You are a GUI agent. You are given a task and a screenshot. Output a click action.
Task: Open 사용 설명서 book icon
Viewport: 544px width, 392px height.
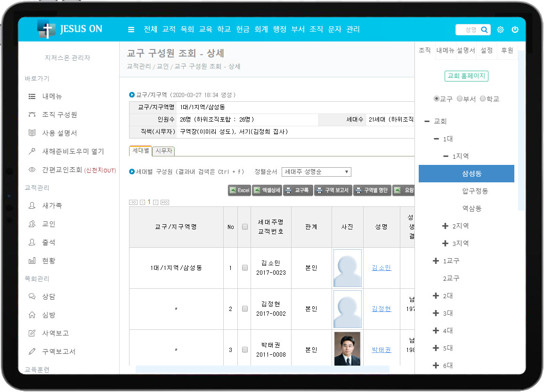(x=32, y=133)
